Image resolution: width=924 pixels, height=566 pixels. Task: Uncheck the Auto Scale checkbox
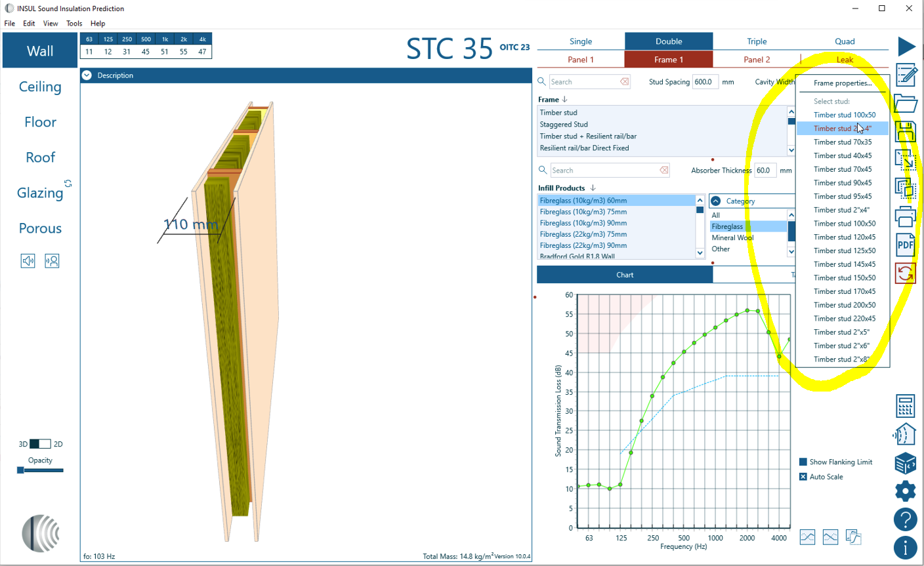(x=803, y=477)
